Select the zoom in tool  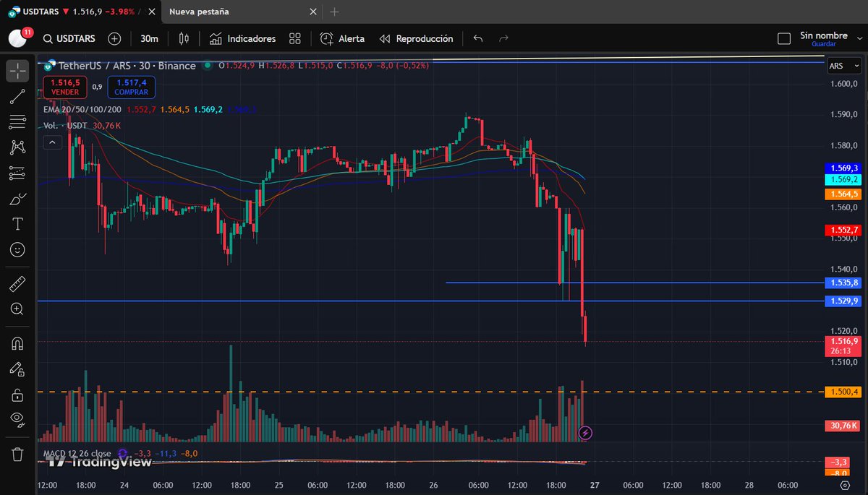tap(17, 309)
